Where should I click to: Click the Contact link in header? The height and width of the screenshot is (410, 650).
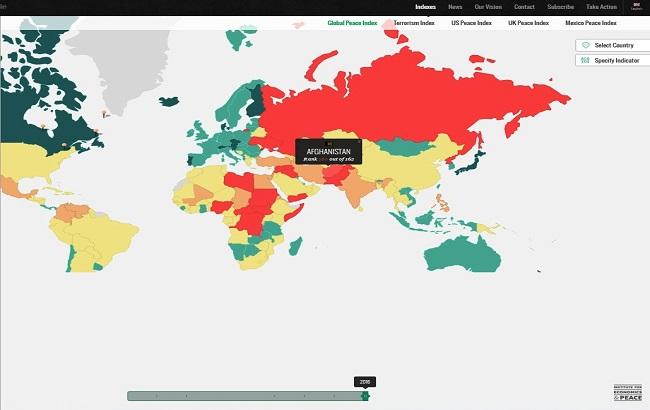tap(524, 7)
